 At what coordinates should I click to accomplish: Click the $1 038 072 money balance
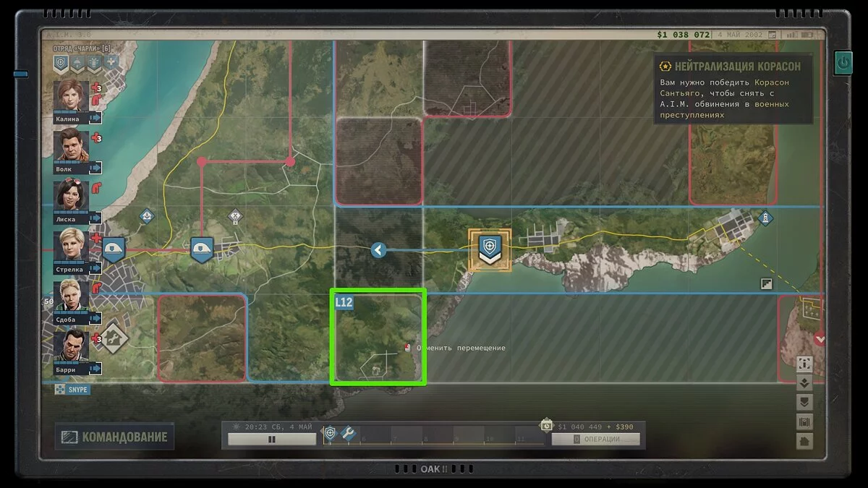click(684, 35)
